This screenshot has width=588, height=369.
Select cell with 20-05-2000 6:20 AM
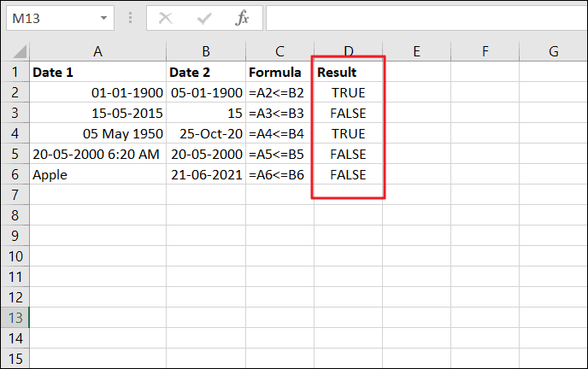pos(97,155)
